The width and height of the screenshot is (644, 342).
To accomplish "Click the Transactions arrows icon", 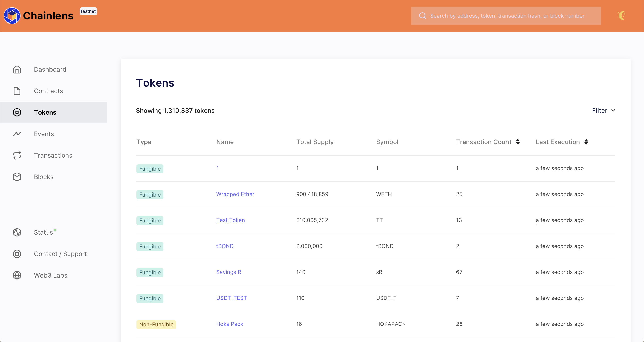I will point(17,155).
